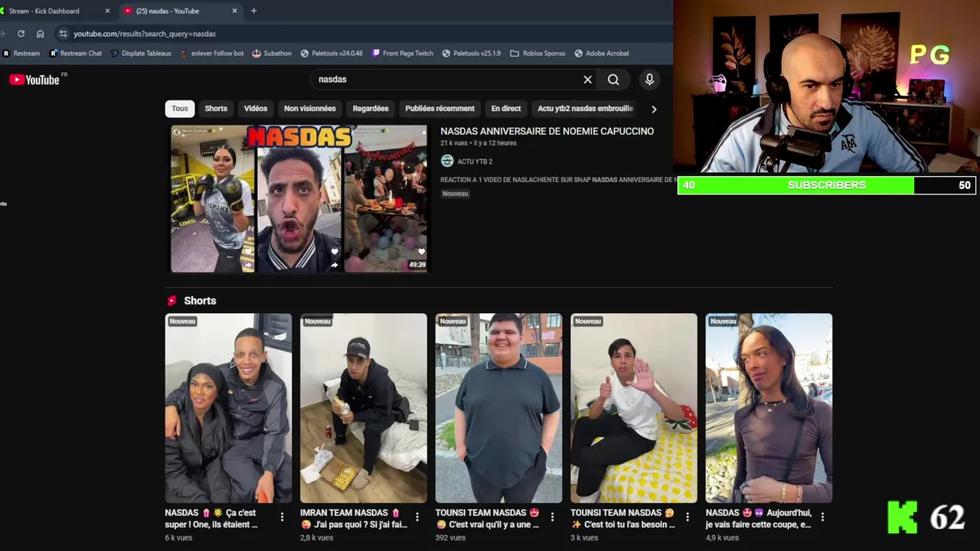
Task: Select the Actu ytb2 nasdas embrouille chip
Action: (x=586, y=109)
